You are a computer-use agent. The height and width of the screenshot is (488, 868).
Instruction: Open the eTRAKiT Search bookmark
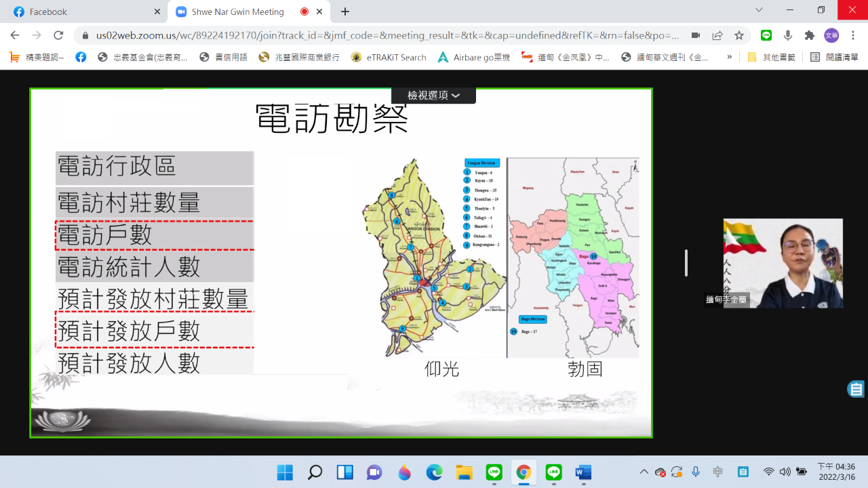tap(389, 58)
